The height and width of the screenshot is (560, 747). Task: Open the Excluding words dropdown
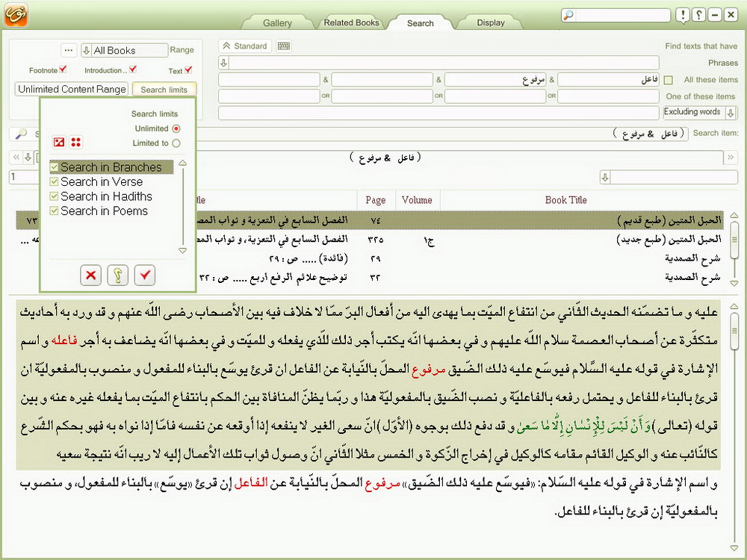[731, 113]
